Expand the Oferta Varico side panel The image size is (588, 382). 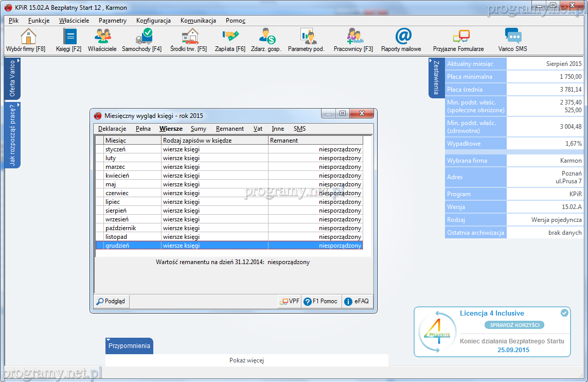(x=12, y=79)
